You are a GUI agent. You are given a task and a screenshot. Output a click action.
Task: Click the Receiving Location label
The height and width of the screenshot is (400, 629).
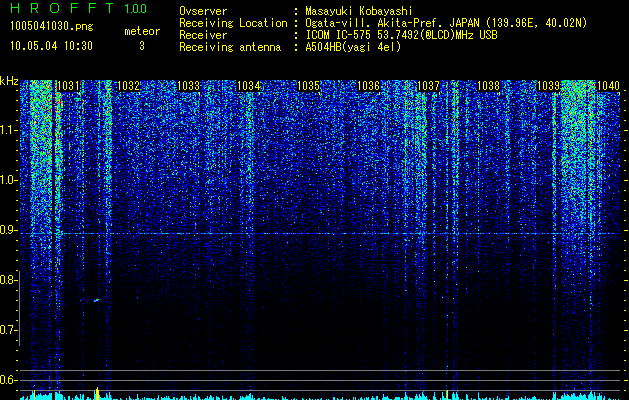click(x=233, y=23)
